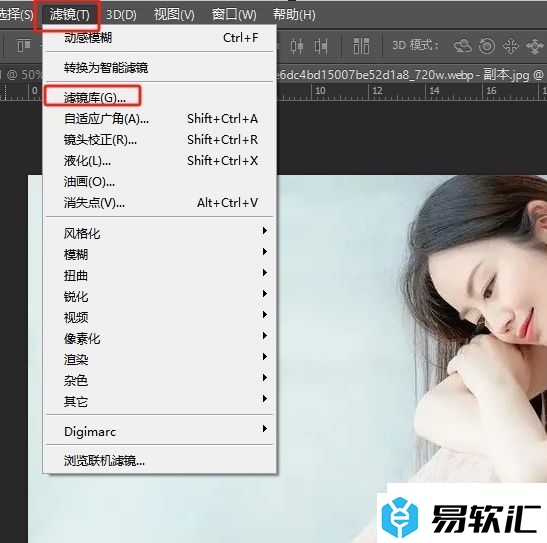Select the 3D roll object mode icon
This screenshot has width=547, height=543.
tap(487, 46)
